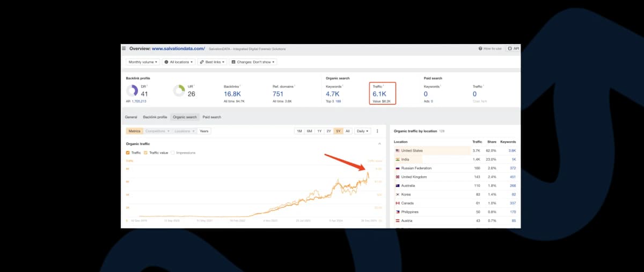Switch to the General tab
Screen dimensions: 644x272
pyautogui.click(x=131, y=117)
